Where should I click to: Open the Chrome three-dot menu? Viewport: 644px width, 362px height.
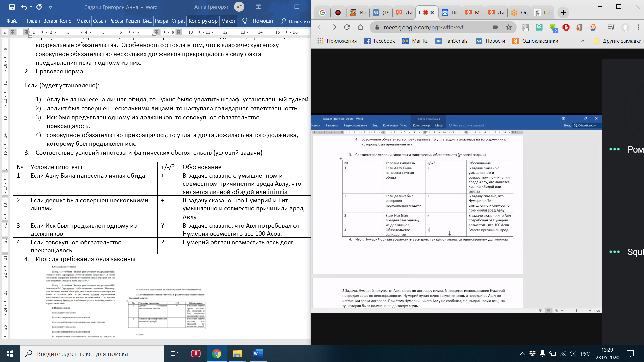tap(638, 27)
